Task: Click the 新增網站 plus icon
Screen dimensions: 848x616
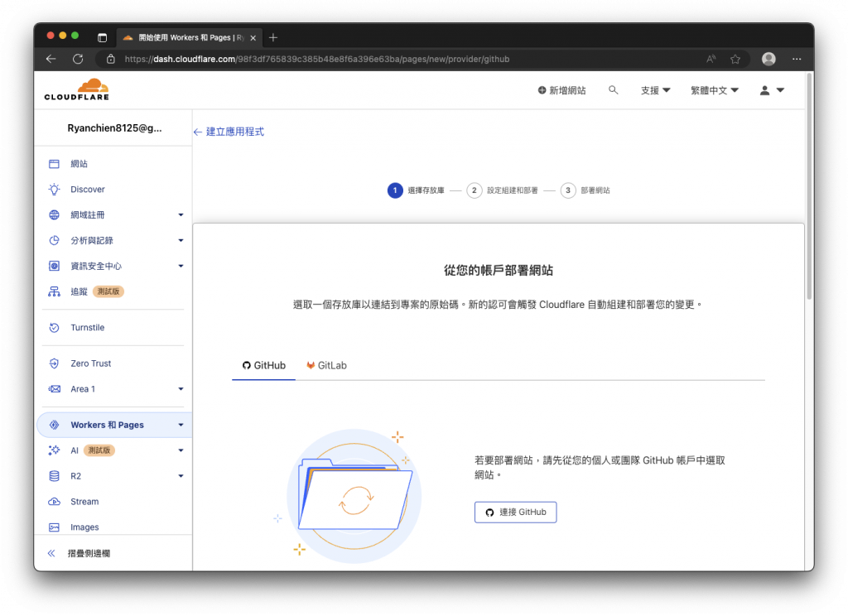Action: (542, 90)
